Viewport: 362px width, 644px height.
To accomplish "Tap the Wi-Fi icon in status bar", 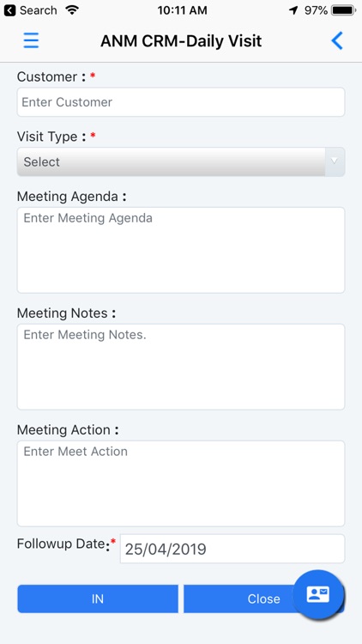I will (x=72, y=10).
